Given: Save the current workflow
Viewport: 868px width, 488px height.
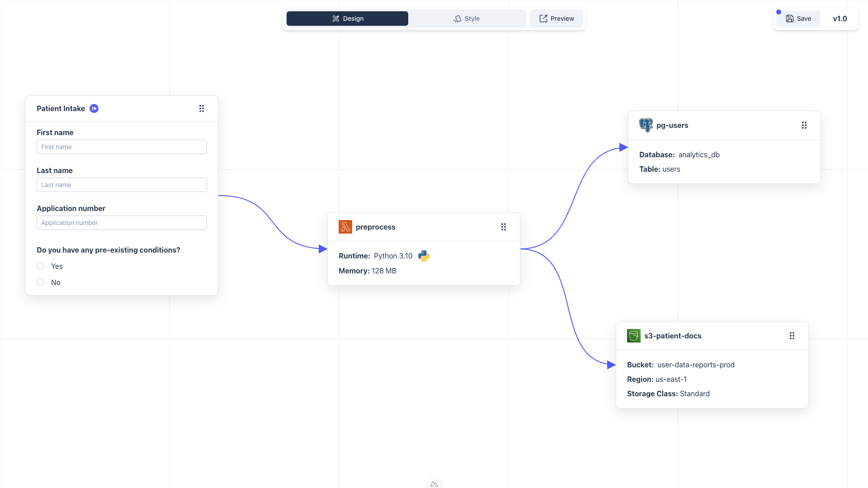Looking at the screenshot, I should click(x=798, y=19).
